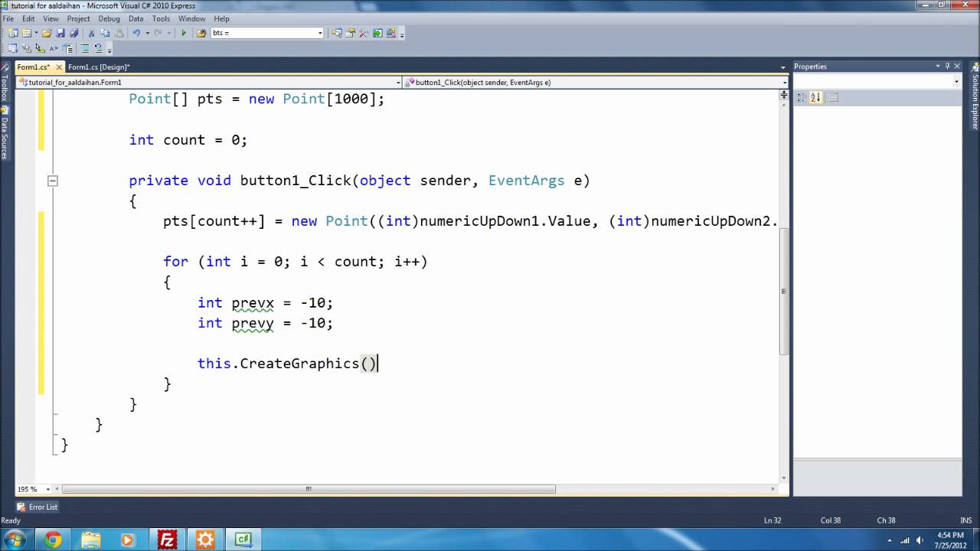
Task: Click the Uncomment selected lines icon
Action: point(99,48)
